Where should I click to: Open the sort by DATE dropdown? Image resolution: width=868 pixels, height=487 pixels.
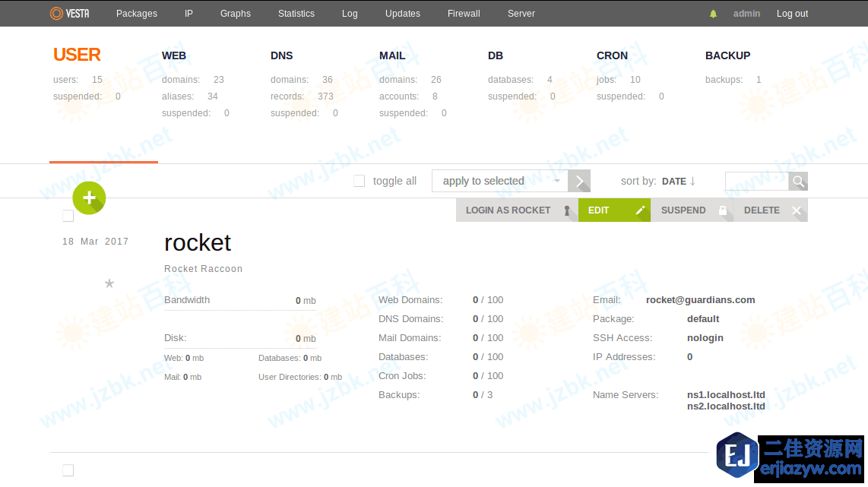pos(673,182)
